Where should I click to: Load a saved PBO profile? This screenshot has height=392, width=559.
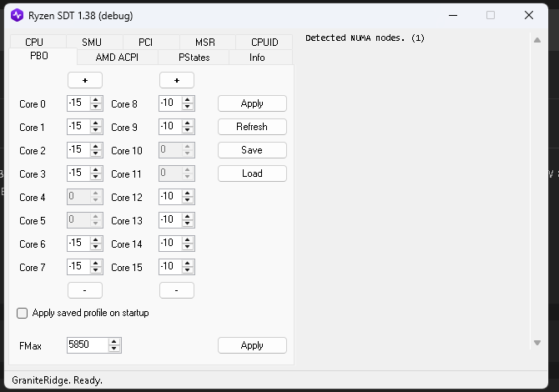252,173
